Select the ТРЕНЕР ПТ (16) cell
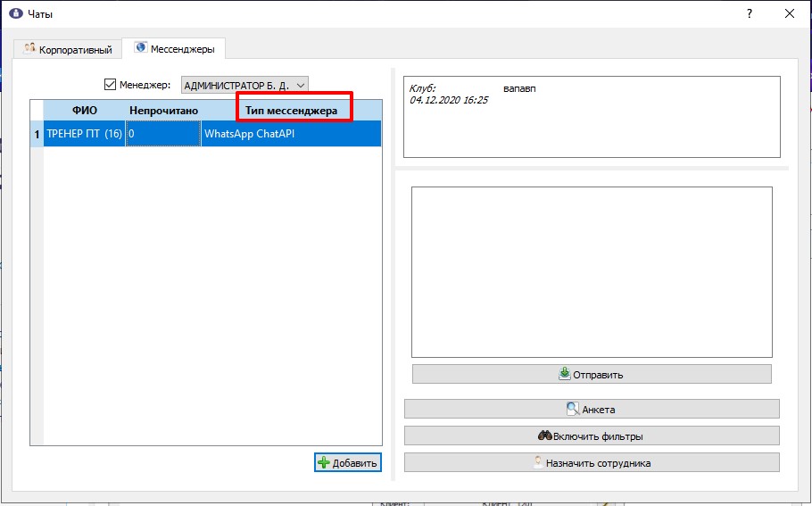This screenshot has width=812, height=506. 84,134
